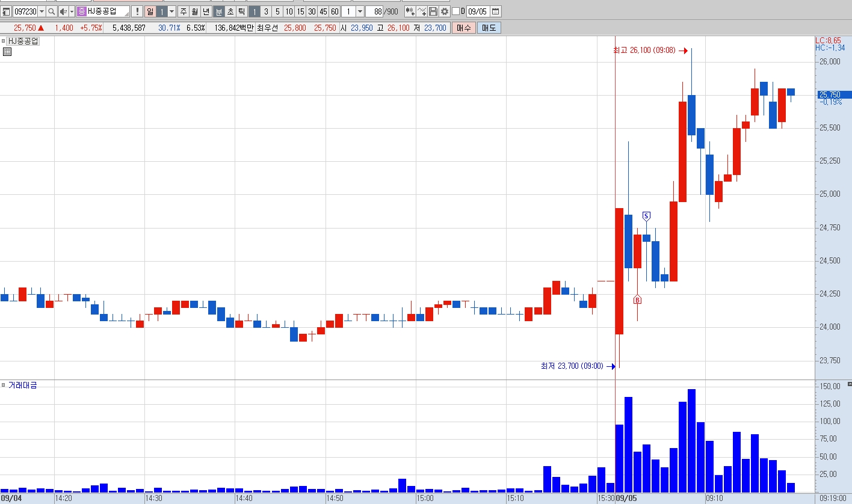Click the data grid icon under HJ중공업
The image size is (852, 504).
pos(7,52)
